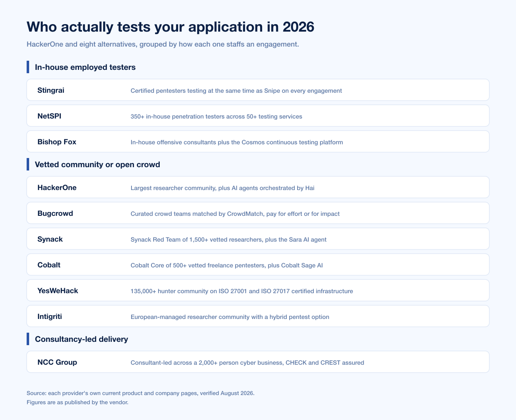This screenshot has width=516, height=420.
Task: Click the title 'Who actually tests your application in 2026'
Action: (x=171, y=27)
